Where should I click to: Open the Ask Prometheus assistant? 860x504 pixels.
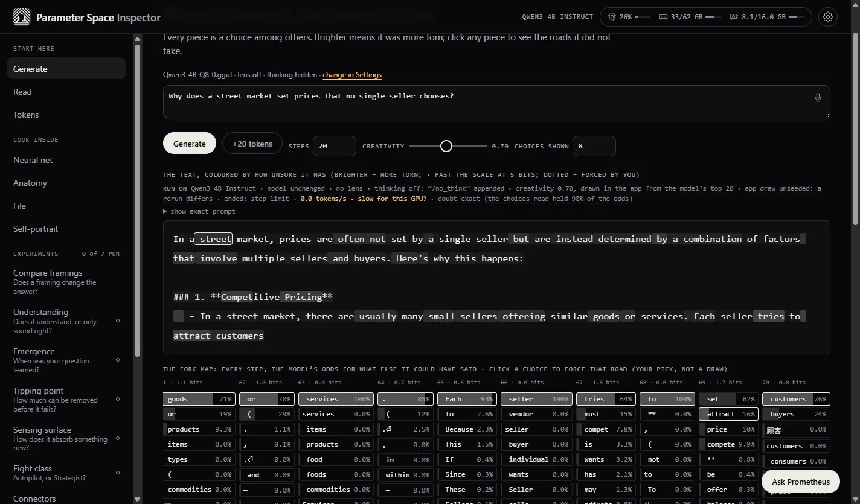coord(801,482)
